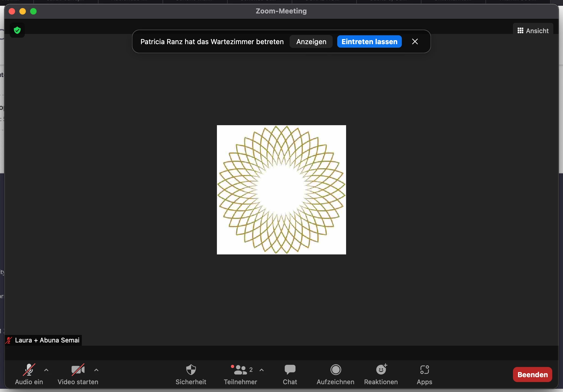This screenshot has height=392, width=563.
Task: Click the muted mic indicator beside Laura
Action: click(9, 340)
